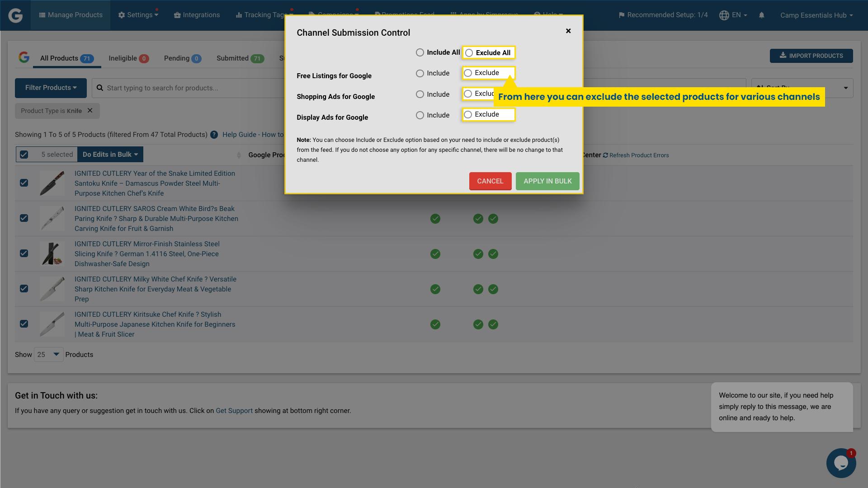Switch to the Ineligible tab
Viewport: 868px width, 488px height.
click(x=122, y=58)
